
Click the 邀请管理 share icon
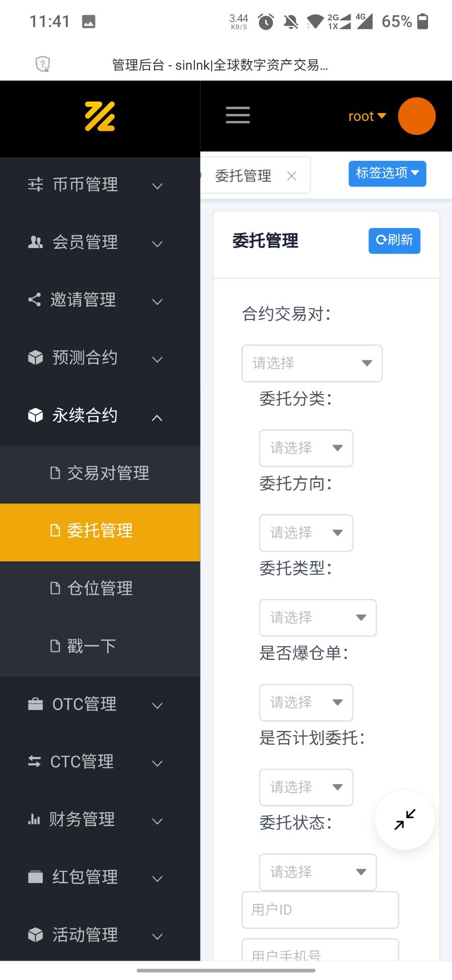tap(34, 300)
